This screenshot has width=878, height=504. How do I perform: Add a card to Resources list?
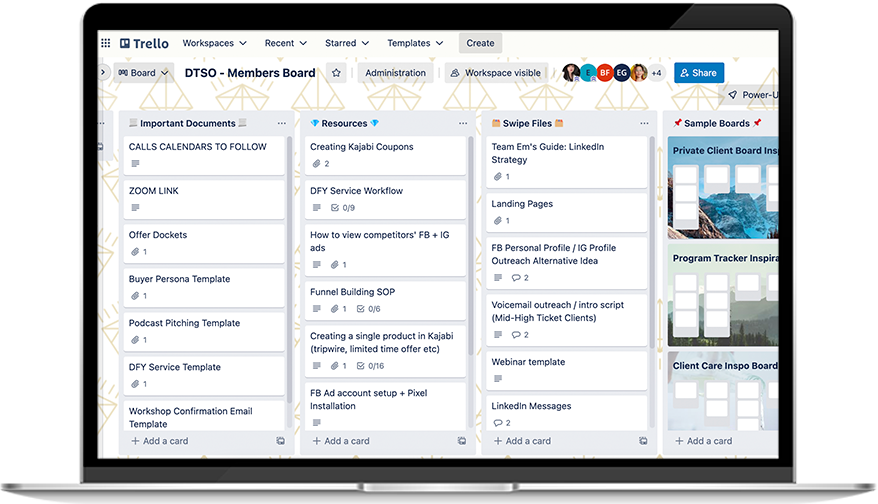point(341,441)
